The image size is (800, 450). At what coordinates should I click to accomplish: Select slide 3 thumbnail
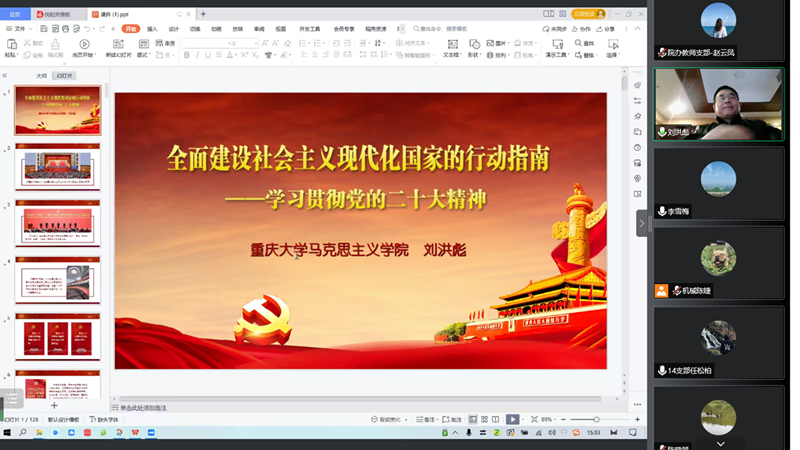pyautogui.click(x=58, y=223)
